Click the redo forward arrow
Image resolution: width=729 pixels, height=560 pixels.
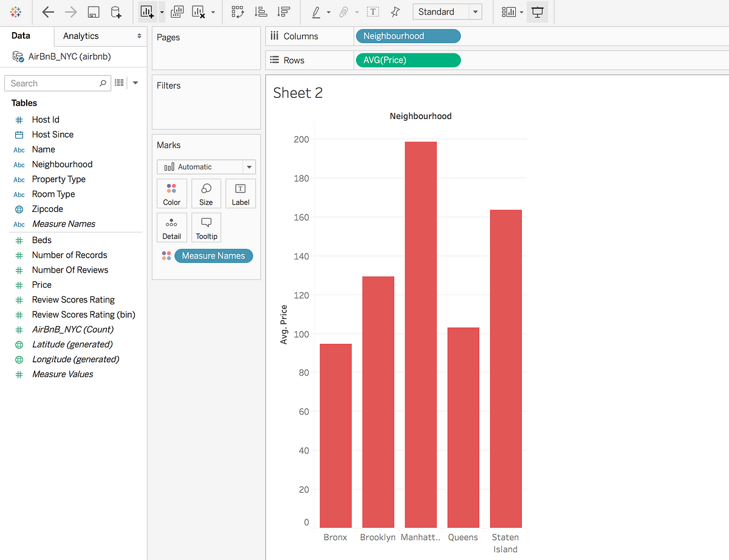[x=70, y=12]
